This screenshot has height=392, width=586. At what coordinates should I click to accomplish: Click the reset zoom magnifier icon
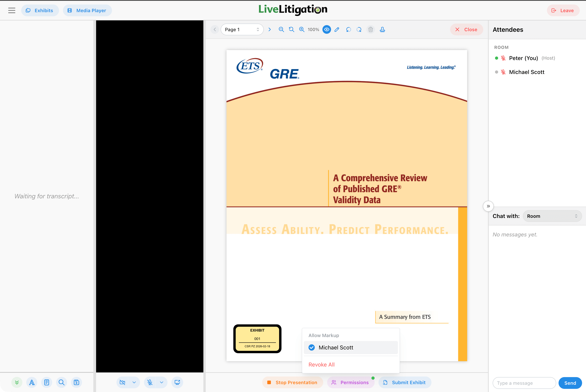[291, 29]
